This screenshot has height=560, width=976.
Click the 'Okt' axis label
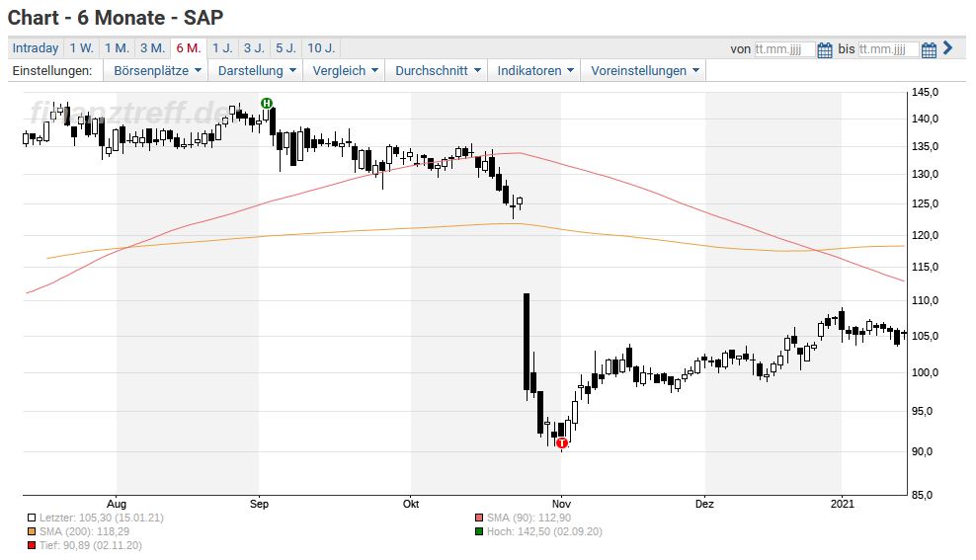tap(411, 504)
